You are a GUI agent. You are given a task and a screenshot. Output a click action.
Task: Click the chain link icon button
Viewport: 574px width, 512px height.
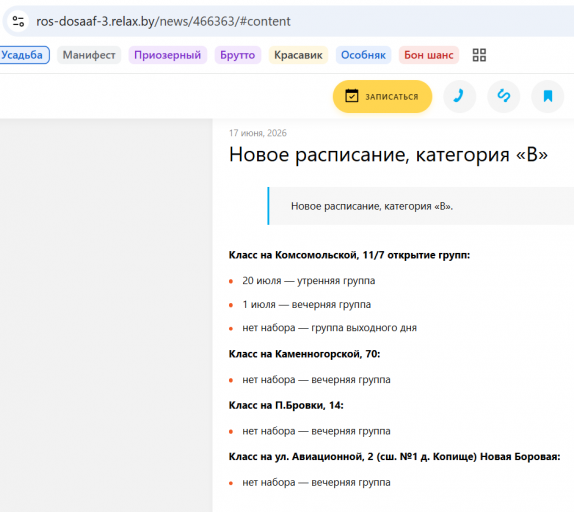point(504,96)
